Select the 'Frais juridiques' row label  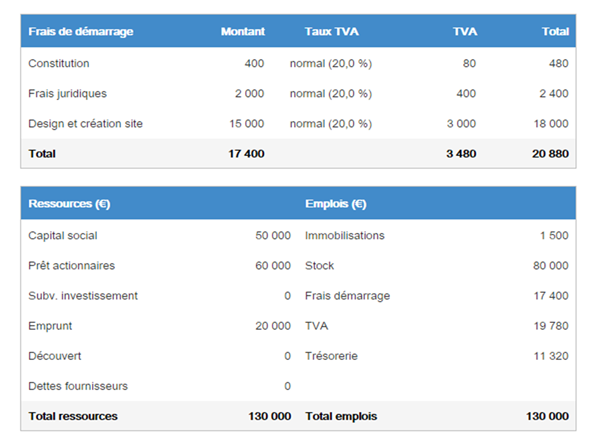67,94
